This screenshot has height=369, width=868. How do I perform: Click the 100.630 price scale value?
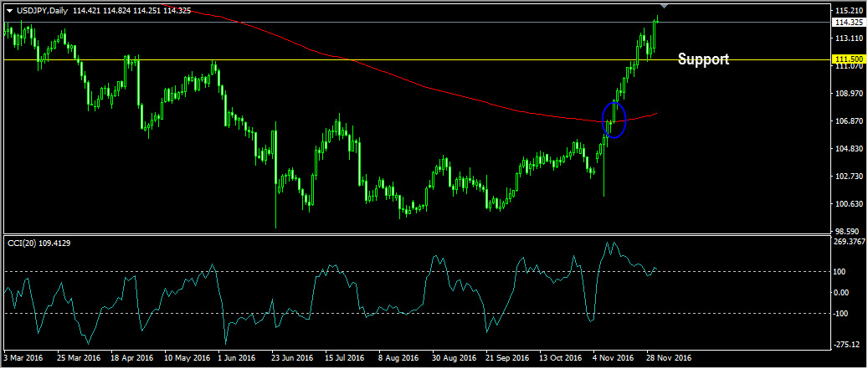850,204
